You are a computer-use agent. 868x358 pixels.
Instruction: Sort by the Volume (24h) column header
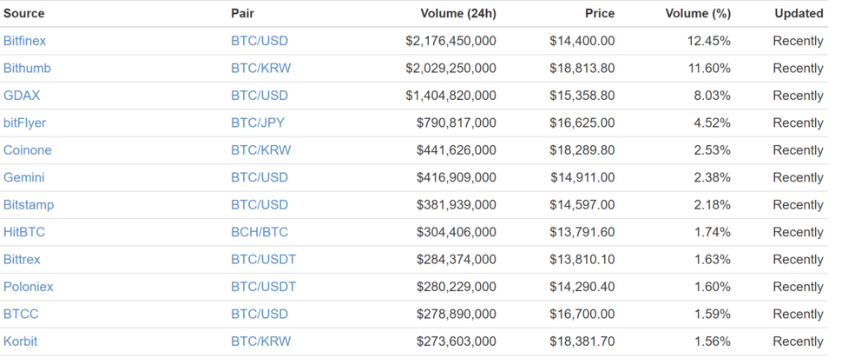click(x=458, y=13)
